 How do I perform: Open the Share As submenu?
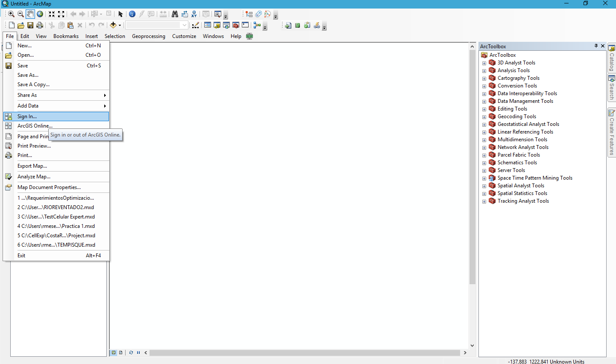pos(56,95)
